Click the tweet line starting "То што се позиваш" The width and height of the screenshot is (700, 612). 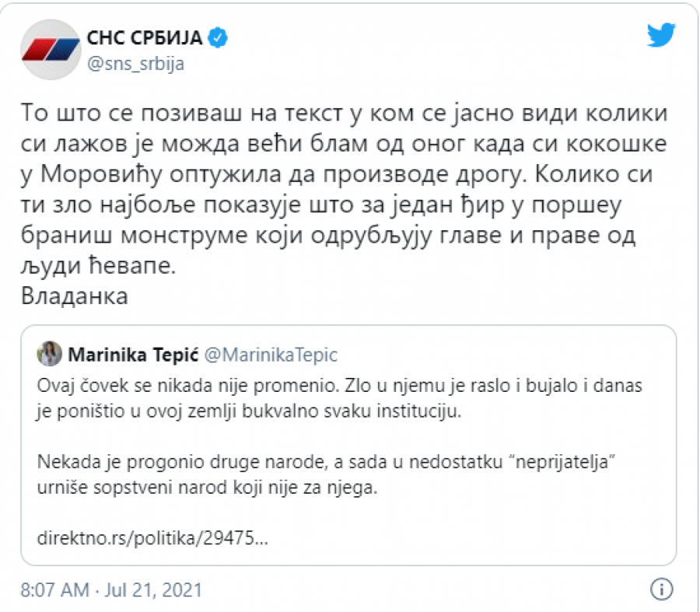click(x=342, y=115)
